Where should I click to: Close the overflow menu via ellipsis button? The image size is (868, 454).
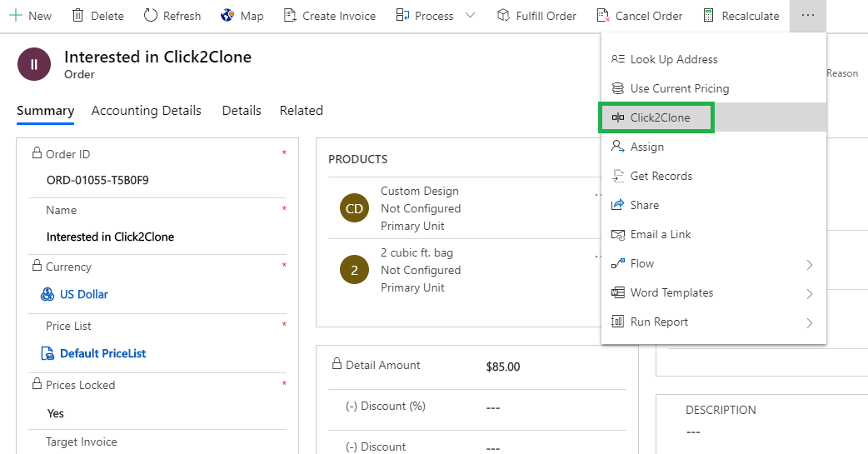click(807, 16)
